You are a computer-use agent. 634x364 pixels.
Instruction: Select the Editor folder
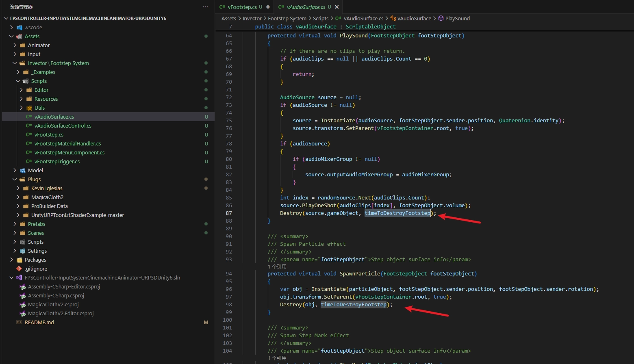[41, 90]
